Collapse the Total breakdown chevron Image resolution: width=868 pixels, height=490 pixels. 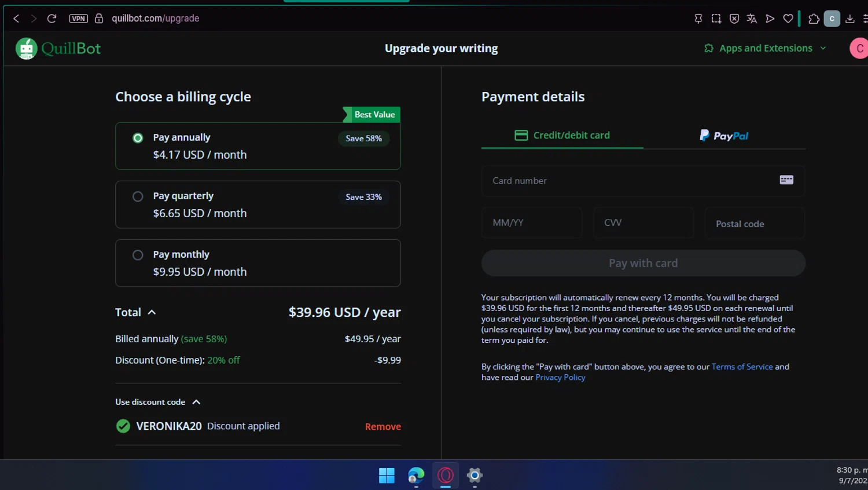tap(152, 312)
